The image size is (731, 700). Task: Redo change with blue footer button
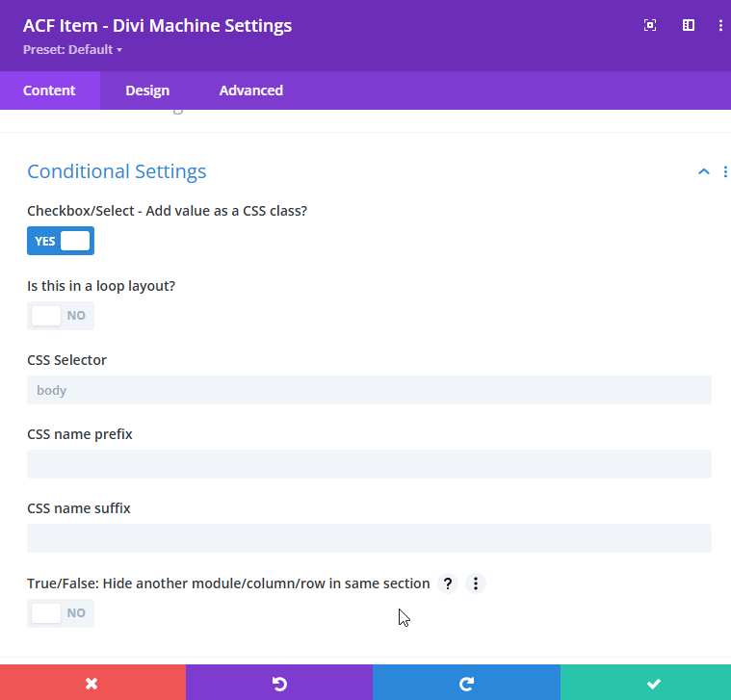467,684
